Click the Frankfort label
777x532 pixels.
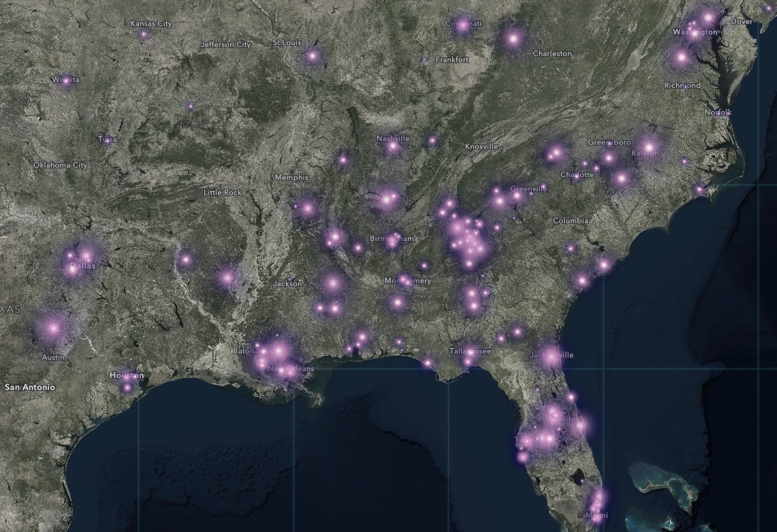[x=452, y=59]
